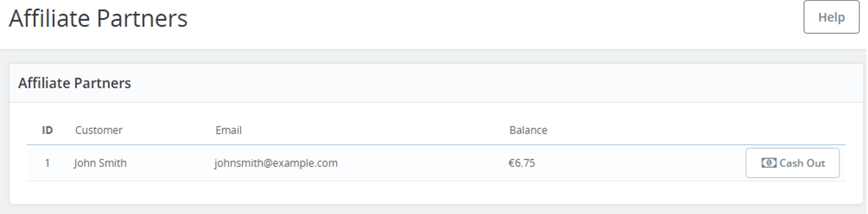Select the ID cell showing 1
Image resolution: width=868 pixels, height=214 pixels.
(47, 163)
